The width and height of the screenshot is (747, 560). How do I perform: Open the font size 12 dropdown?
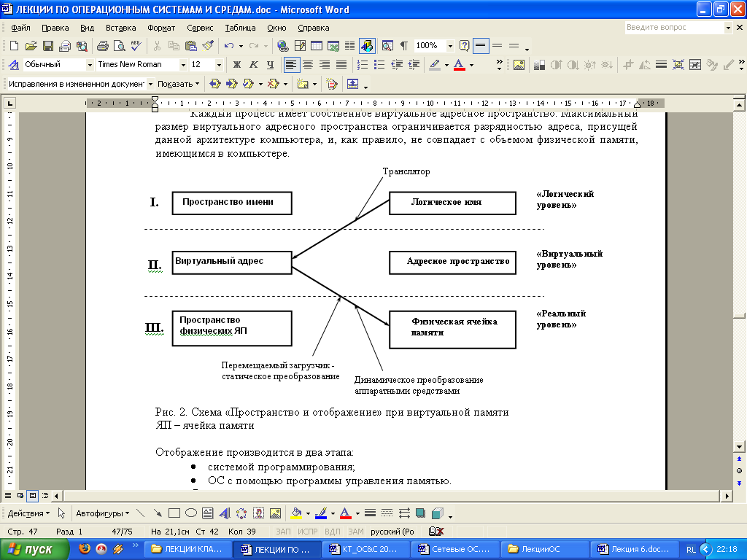point(219,65)
